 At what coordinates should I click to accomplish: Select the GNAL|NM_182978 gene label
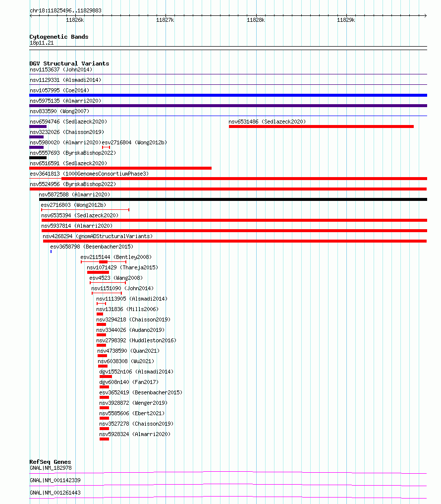click(x=51, y=468)
